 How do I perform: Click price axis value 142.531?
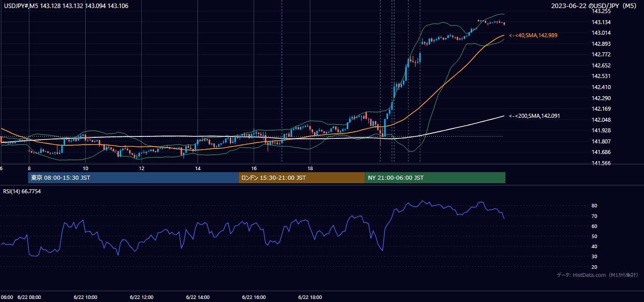[601, 76]
